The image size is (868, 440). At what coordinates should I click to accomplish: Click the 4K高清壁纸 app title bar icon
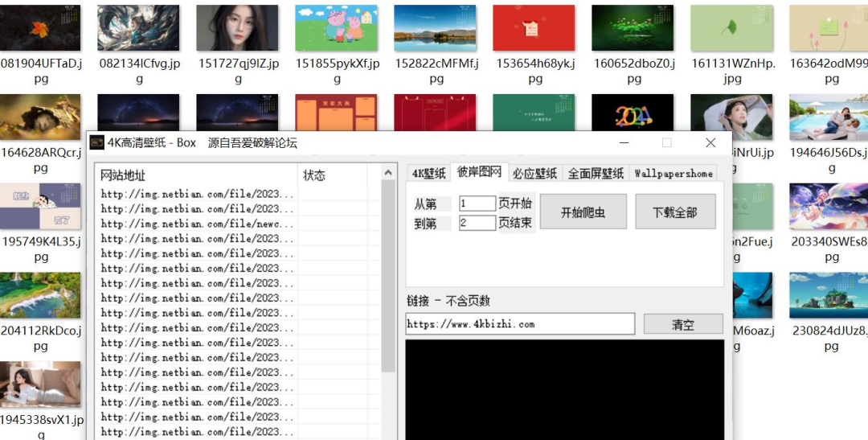pyautogui.click(x=97, y=143)
